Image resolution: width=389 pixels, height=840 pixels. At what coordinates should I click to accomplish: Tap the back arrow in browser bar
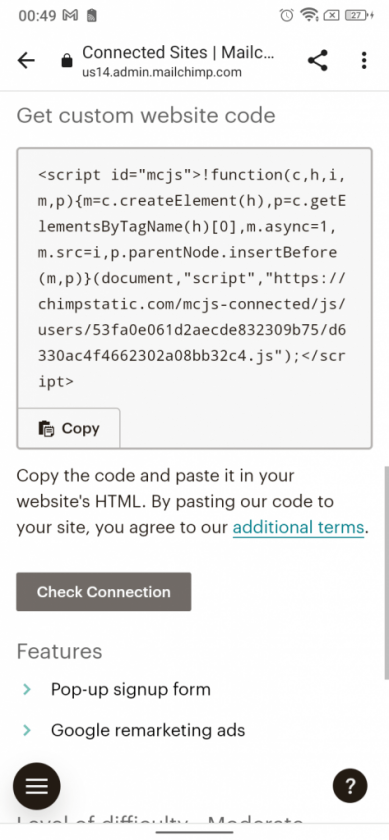point(26,61)
